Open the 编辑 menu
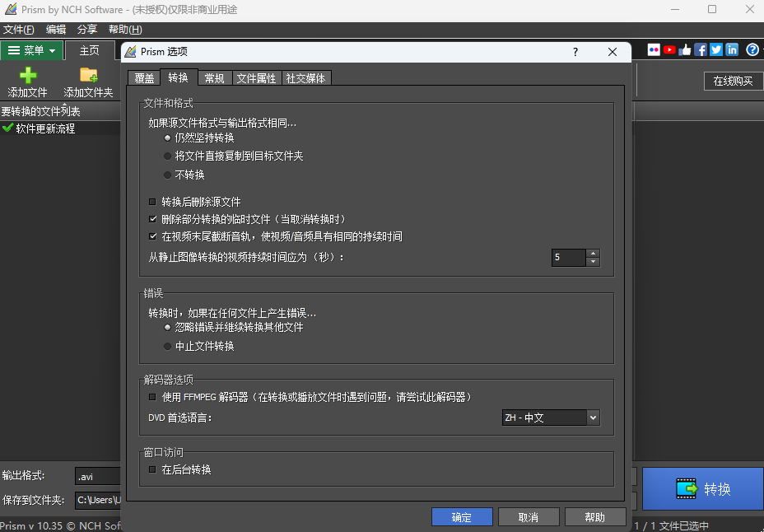The image size is (764, 532). (x=56, y=29)
